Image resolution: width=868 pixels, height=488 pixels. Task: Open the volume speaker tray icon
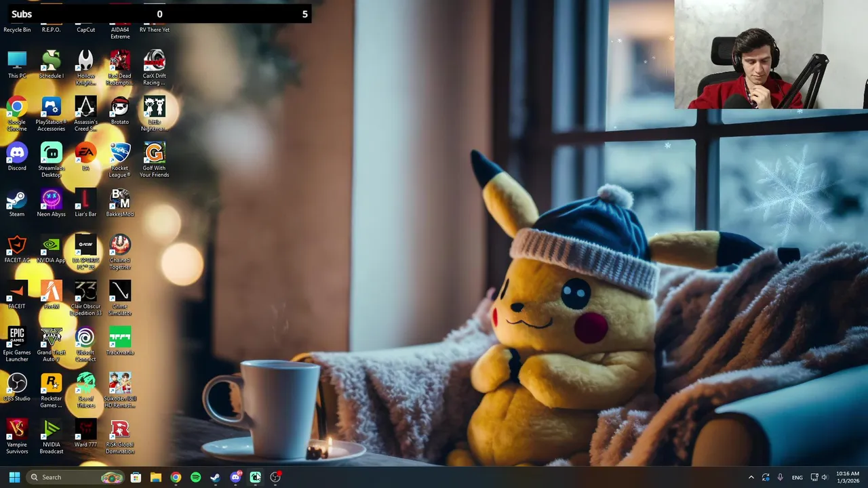point(825,477)
